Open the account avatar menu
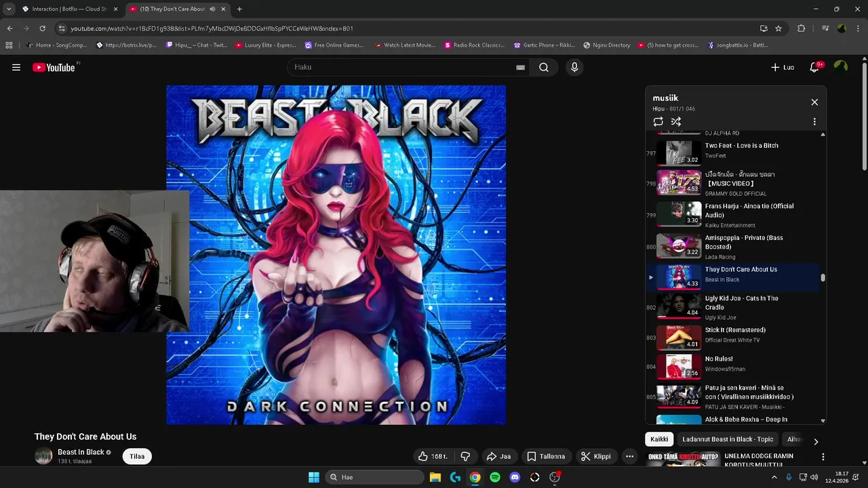This screenshot has height=488, width=868. tap(841, 66)
